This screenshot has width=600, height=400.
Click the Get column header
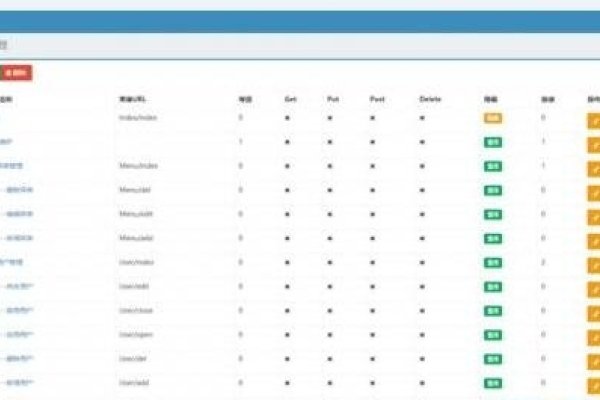290,100
